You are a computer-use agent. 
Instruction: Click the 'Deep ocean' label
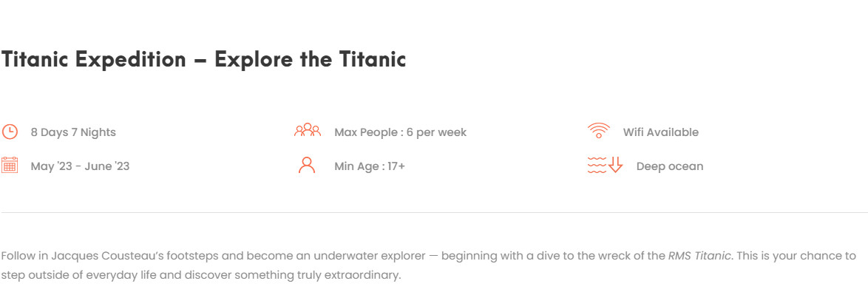[670, 166]
